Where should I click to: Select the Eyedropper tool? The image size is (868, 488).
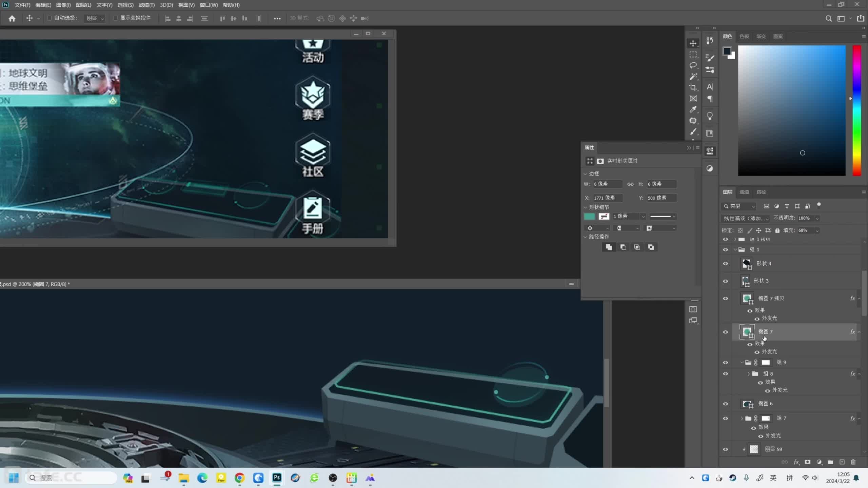pos(693,109)
